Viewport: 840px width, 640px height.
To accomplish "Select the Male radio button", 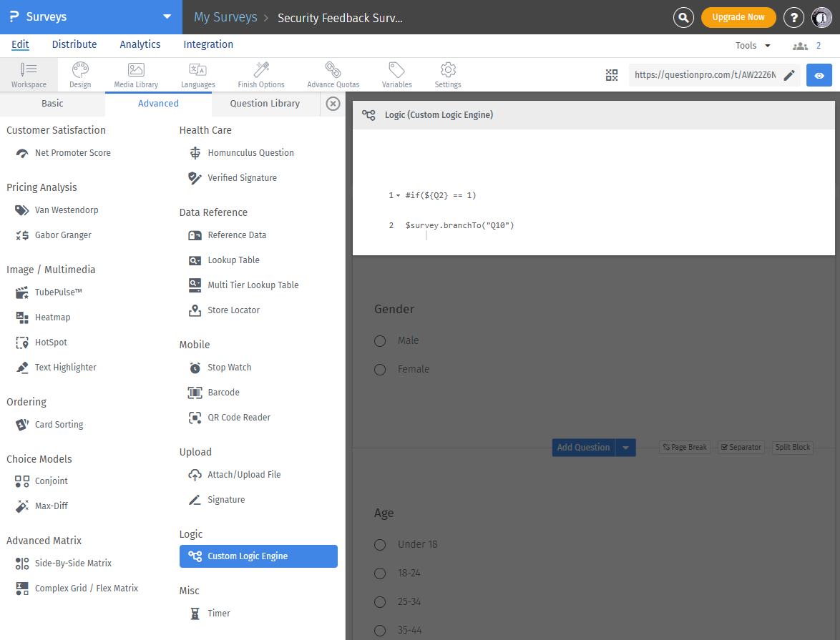I will click(x=381, y=341).
